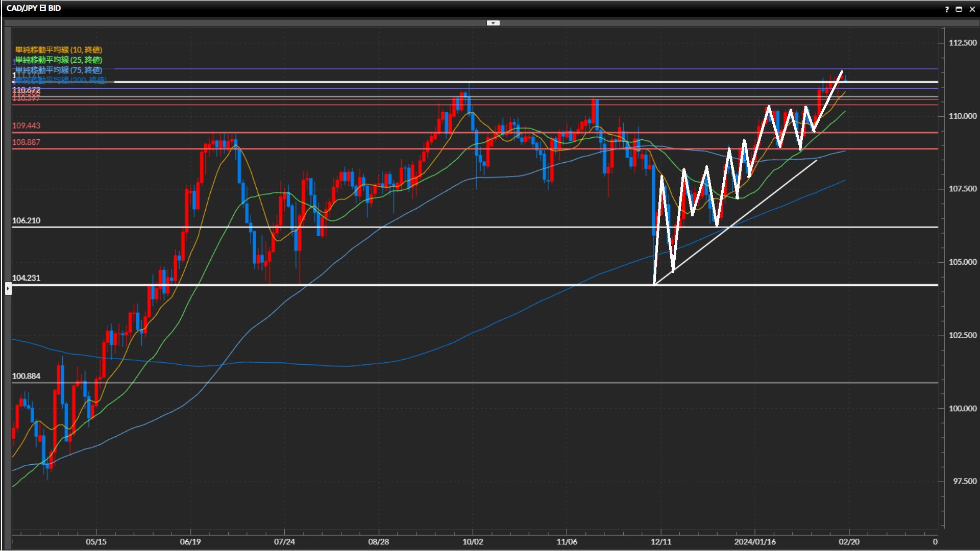Select the red 108.887 price level label

click(x=26, y=142)
